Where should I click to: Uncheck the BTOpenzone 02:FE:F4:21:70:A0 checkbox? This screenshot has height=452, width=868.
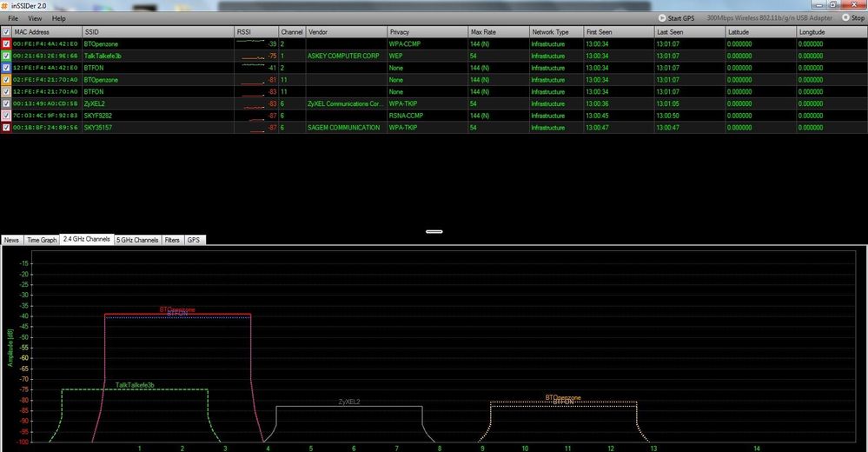coord(6,80)
